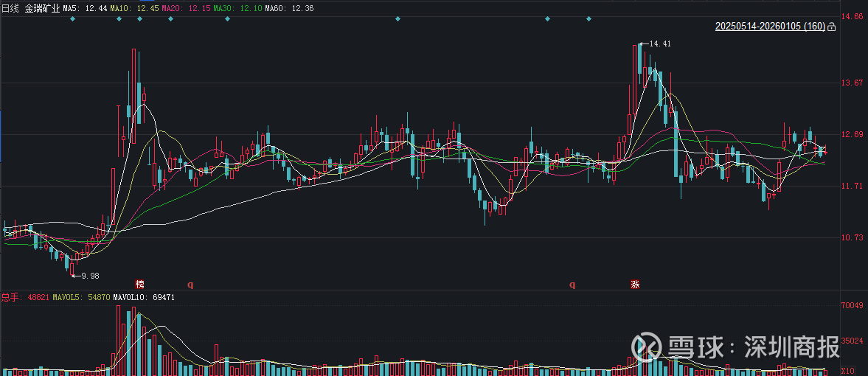
Task: Click the lock icon beside the date range
Action: [x=832, y=27]
